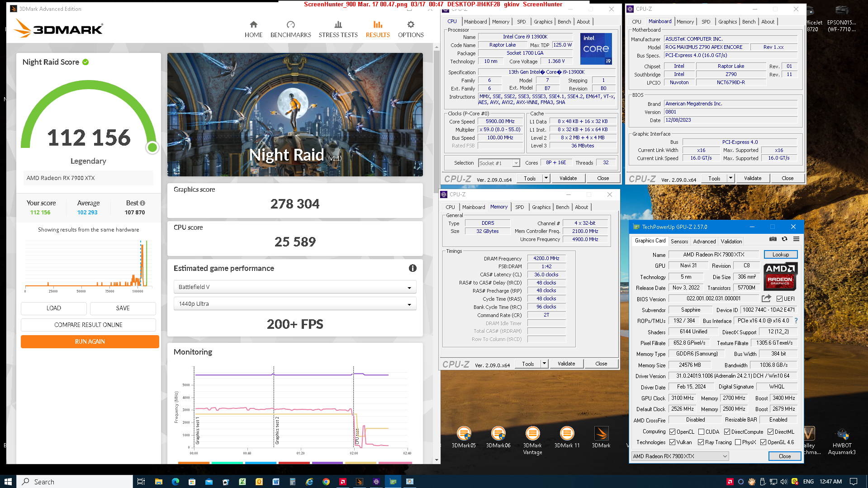Click the Bus Interface question mark in GPU-Z

[796, 321]
